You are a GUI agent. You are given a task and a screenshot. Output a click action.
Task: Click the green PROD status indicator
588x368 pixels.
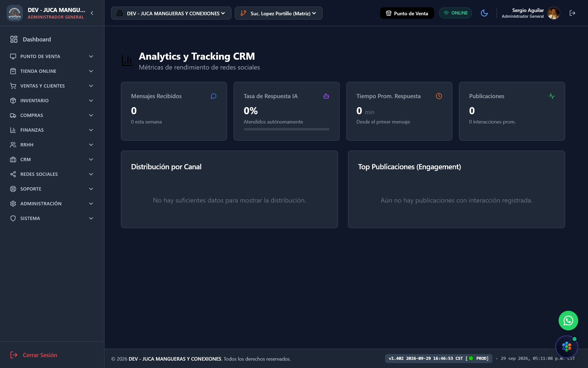point(471,358)
